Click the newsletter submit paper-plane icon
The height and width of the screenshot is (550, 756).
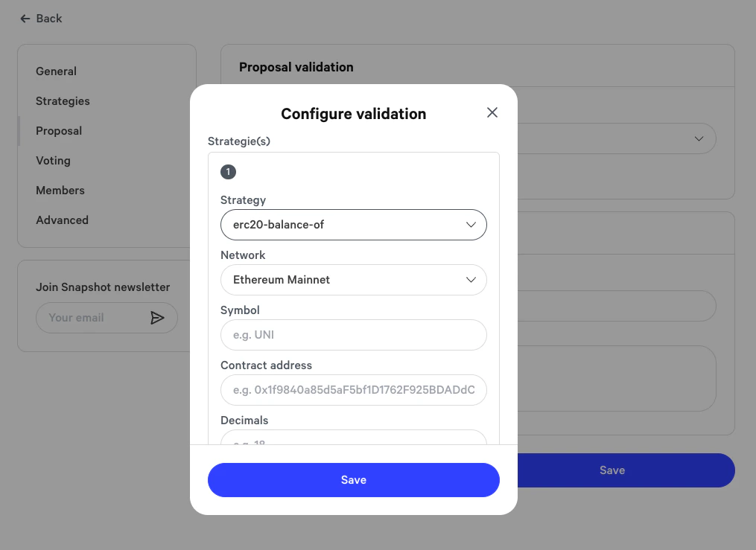[158, 317]
